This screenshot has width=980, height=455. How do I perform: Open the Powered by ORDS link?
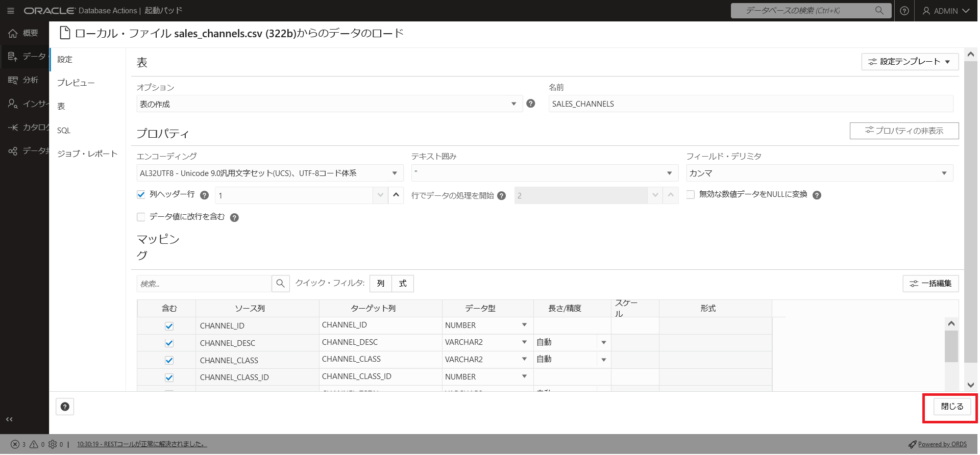pos(942,444)
